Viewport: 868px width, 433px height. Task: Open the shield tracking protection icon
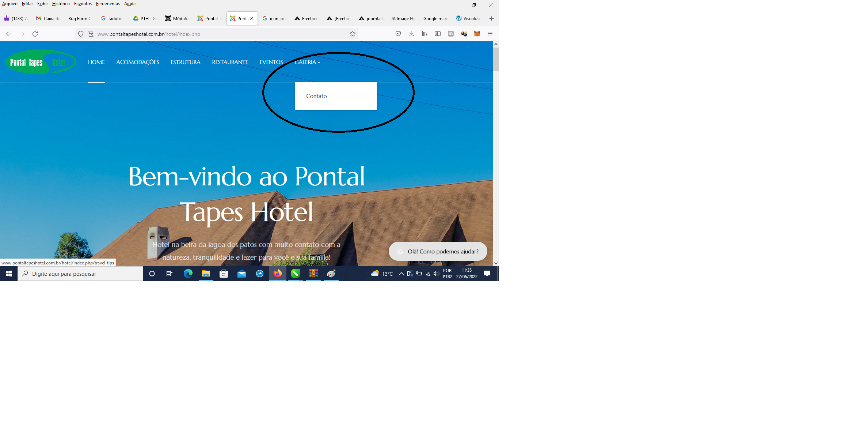click(81, 34)
